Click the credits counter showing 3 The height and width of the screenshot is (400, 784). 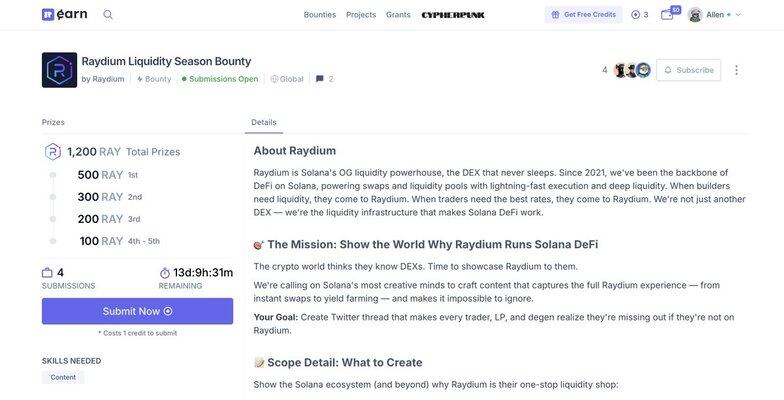[640, 15]
